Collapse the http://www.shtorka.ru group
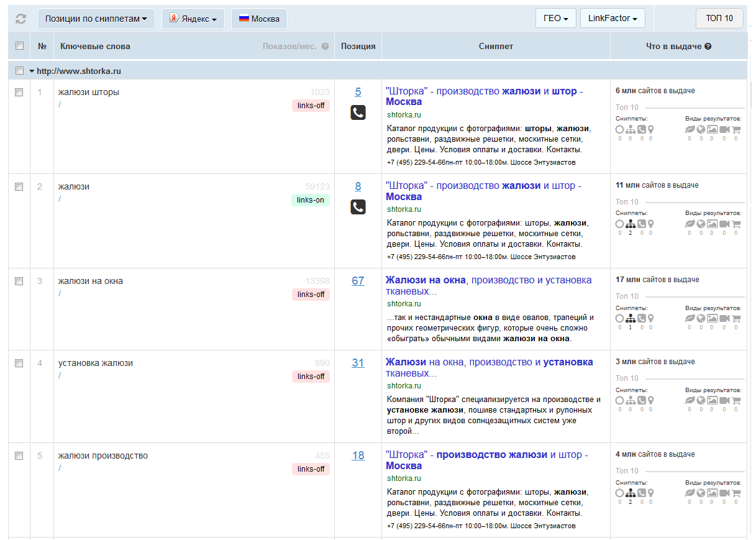 pyautogui.click(x=32, y=71)
